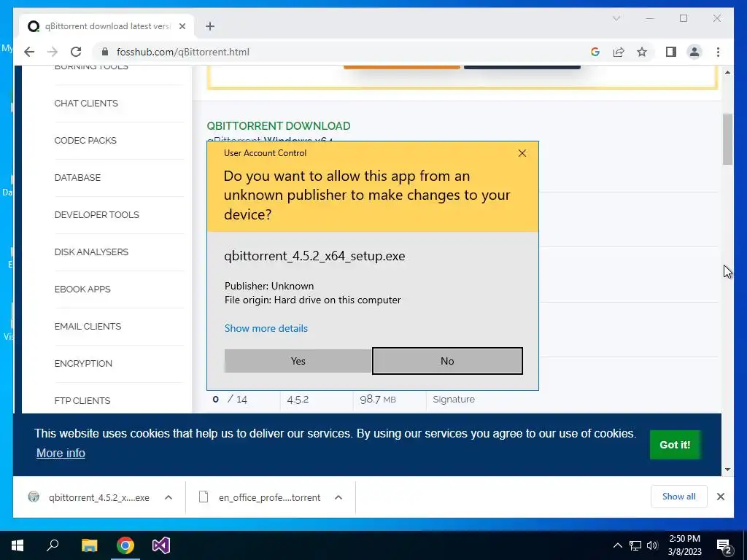Open DEVELOPER TOOLS category
Image resolution: width=747 pixels, height=560 pixels.
[x=97, y=215]
